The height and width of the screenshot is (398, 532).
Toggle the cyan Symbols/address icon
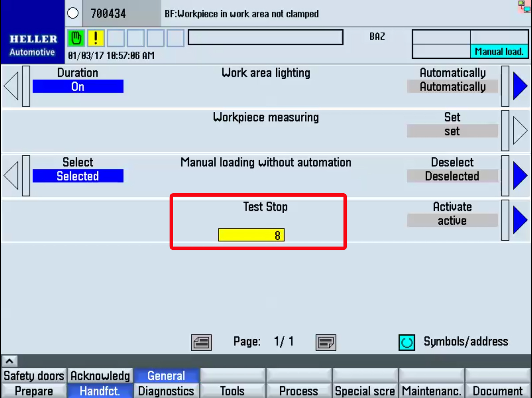tap(407, 342)
